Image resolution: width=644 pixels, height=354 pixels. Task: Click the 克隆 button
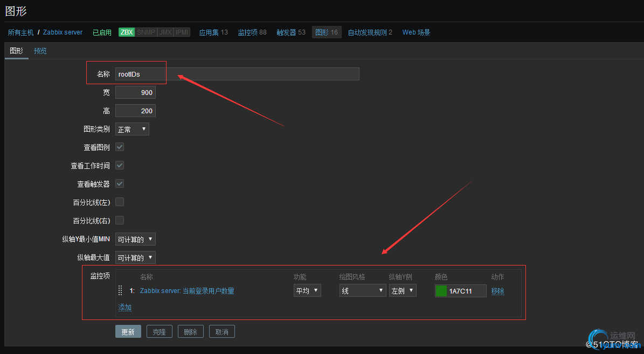(160, 332)
